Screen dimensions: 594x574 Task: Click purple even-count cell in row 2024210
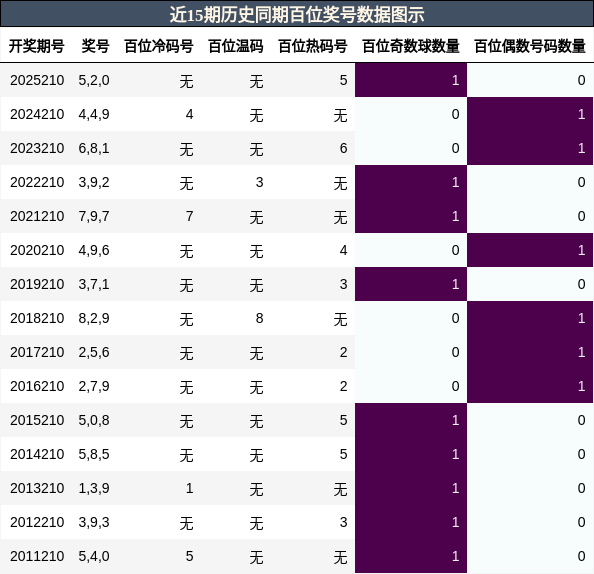click(x=530, y=114)
